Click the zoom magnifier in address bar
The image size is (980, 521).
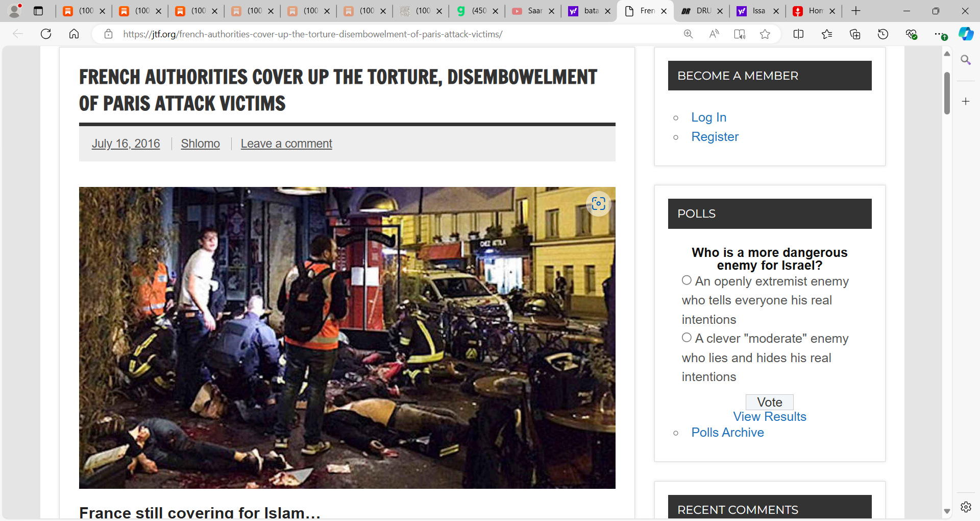688,34
